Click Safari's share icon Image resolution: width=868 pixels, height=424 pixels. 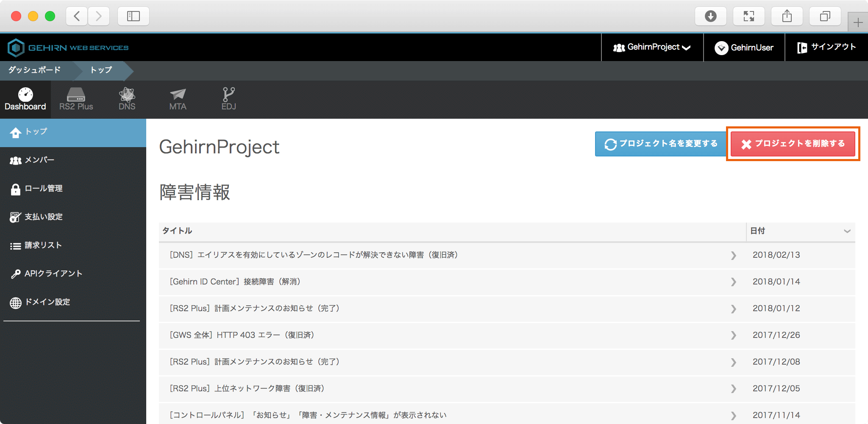(x=787, y=16)
